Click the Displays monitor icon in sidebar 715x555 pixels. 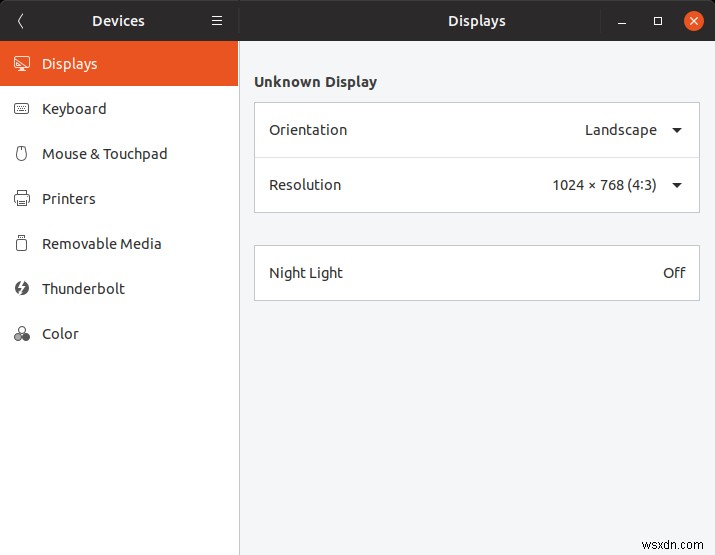[21, 64]
